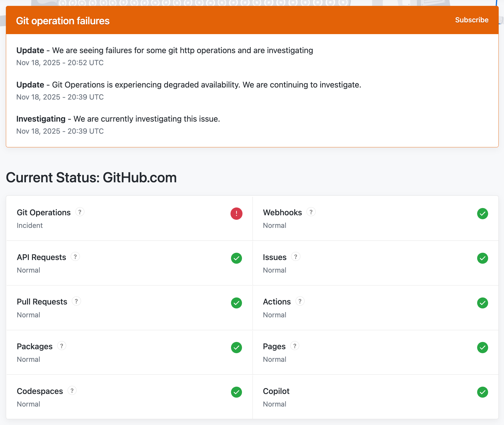Click the Subscribe link in incident banner
This screenshot has width=504, height=425.
point(472,20)
